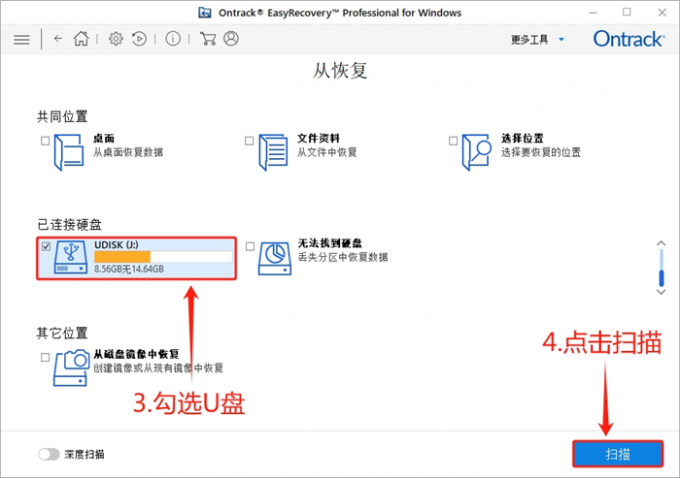This screenshot has width=680, height=478.
Task: Click the Ontrack logo
Action: (x=628, y=39)
